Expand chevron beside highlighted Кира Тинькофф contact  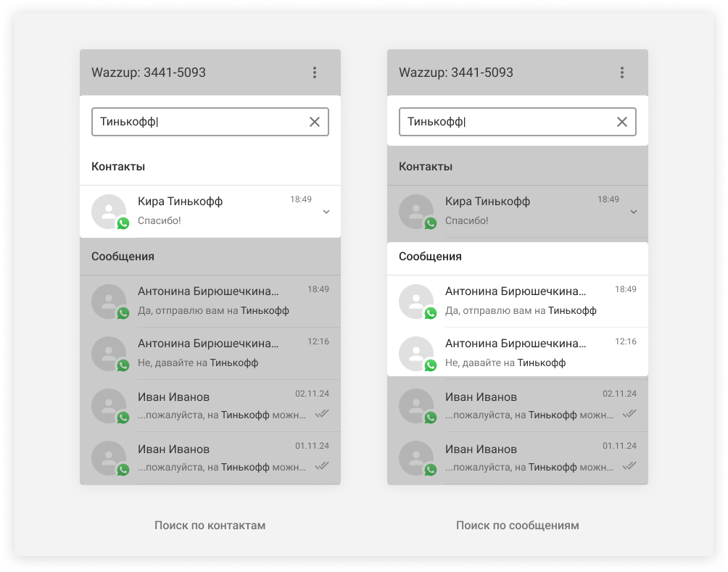click(326, 212)
